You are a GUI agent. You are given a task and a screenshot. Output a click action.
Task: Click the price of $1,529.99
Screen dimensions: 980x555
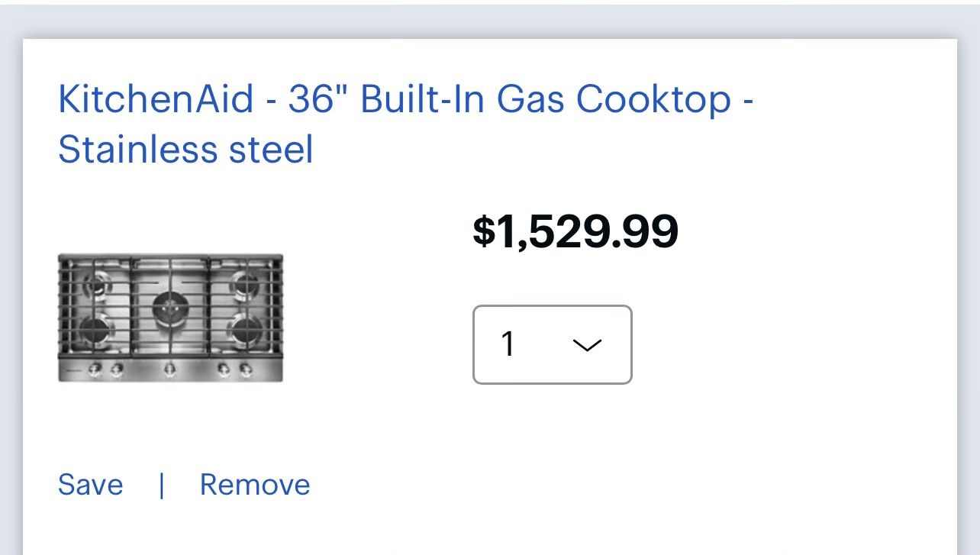point(576,231)
